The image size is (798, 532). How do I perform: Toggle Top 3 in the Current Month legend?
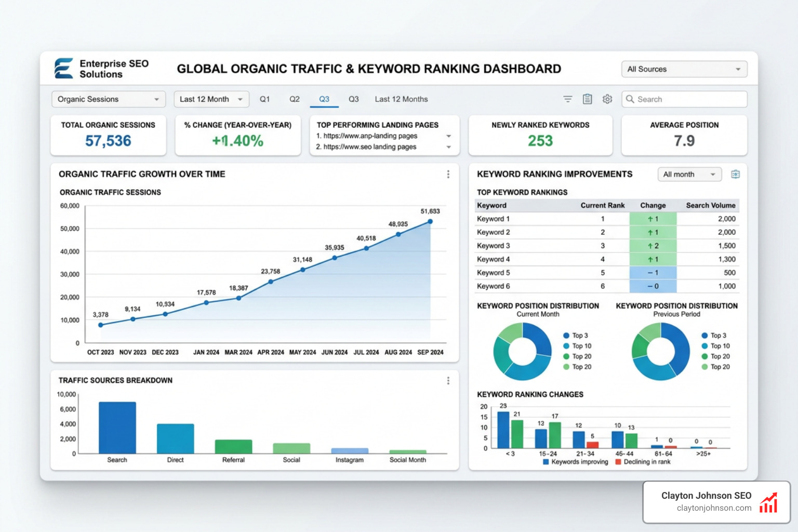(x=578, y=335)
